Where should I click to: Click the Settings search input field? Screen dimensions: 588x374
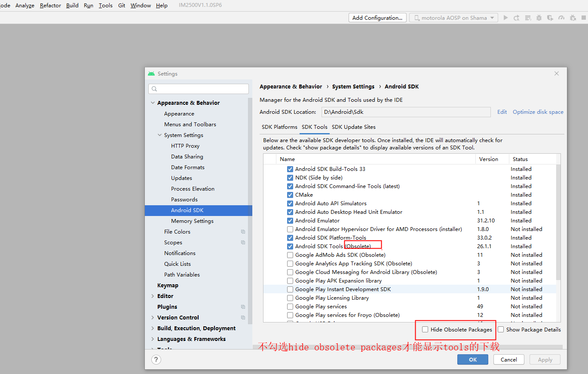click(x=199, y=89)
